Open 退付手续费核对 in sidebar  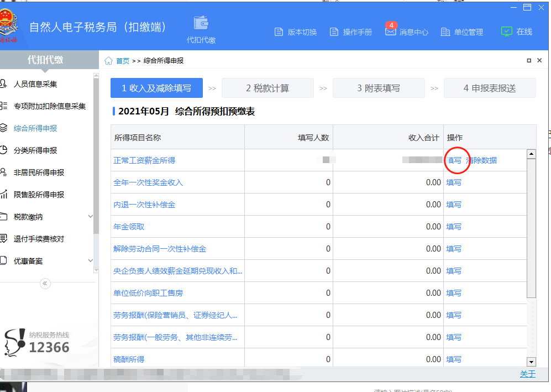tap(39, 239)
